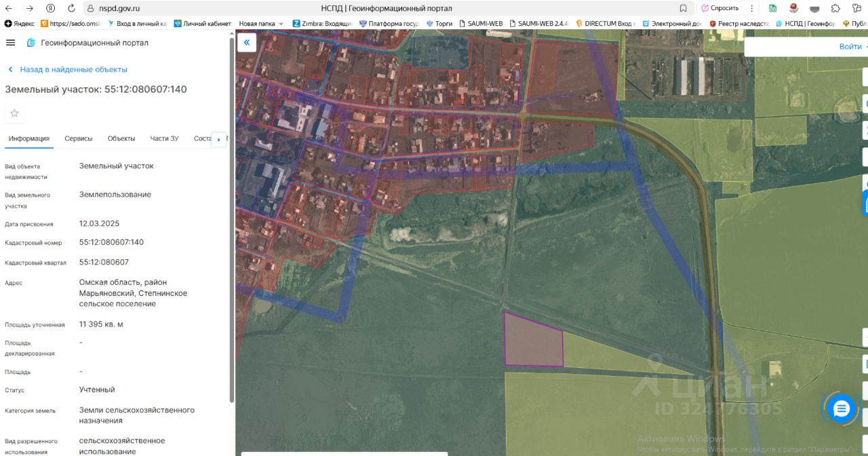The width and height of the screenshot is (868, 456).
Task: Bookmark this page via address bar icon
Action: pos(683,8)
